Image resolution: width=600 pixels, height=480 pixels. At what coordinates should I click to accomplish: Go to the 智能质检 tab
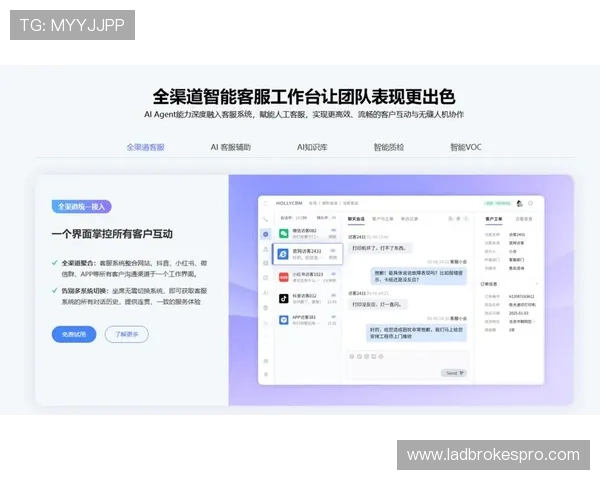[389, 147]
